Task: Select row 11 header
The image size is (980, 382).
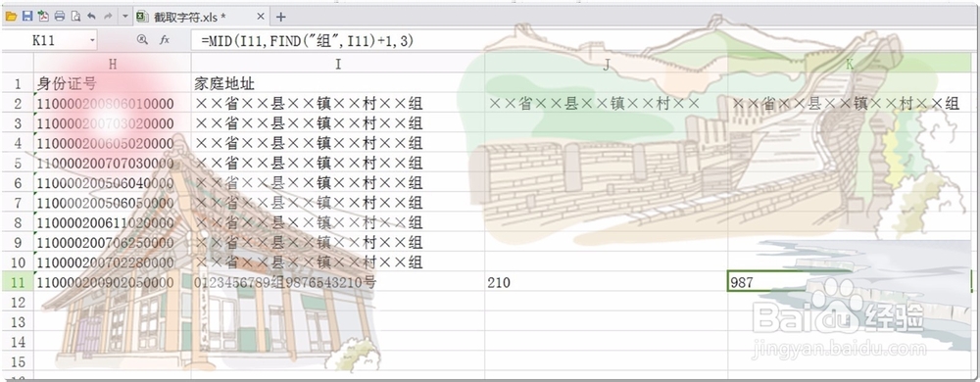Action: point(18,282)
